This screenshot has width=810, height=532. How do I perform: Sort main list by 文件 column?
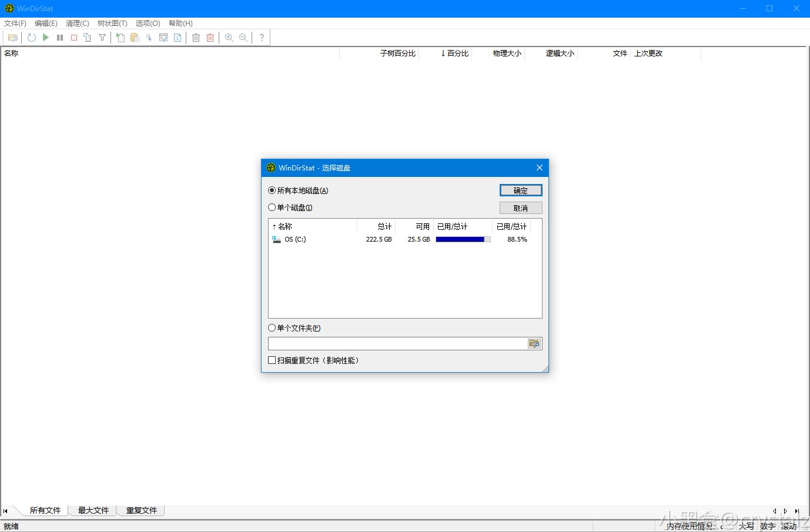pos(604,53)
